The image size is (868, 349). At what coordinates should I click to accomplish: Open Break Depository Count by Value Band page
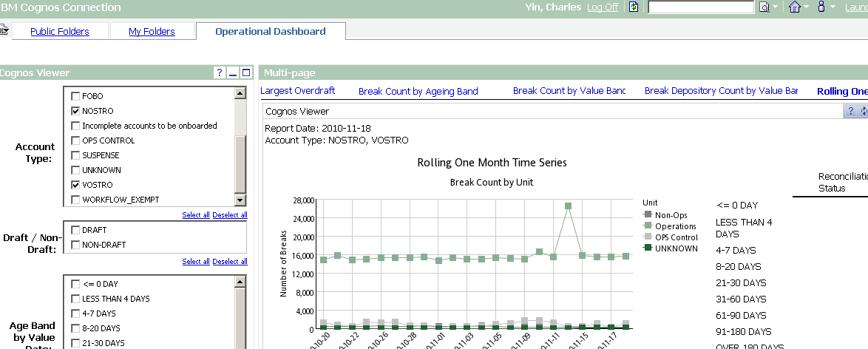point(721,91)
